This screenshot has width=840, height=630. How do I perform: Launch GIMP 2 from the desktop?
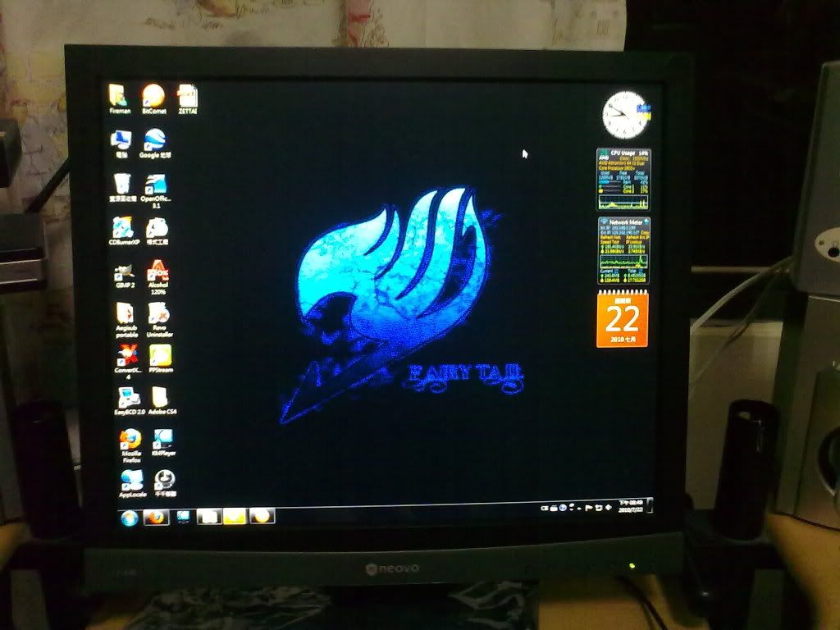[125, 275]
